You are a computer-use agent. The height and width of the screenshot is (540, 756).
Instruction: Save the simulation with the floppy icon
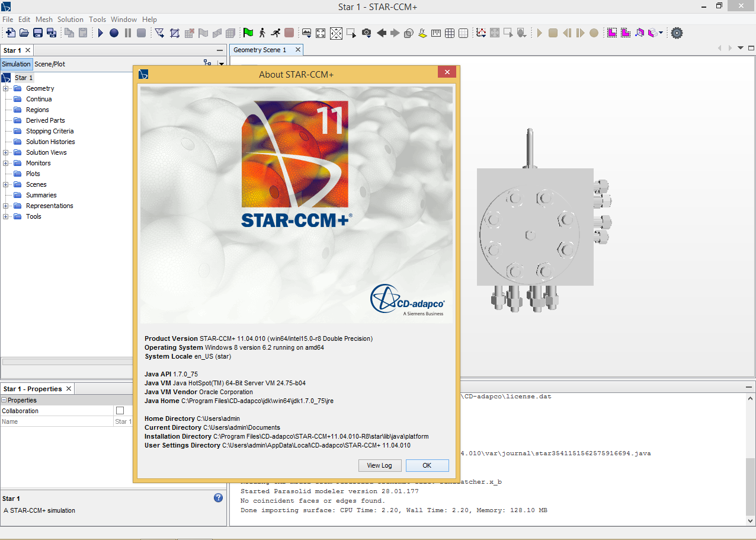tap(38, 33)
